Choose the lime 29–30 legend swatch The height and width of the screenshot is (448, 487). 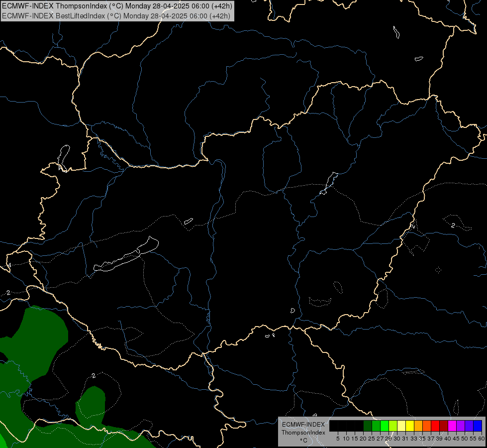click(x=393, y=426)
